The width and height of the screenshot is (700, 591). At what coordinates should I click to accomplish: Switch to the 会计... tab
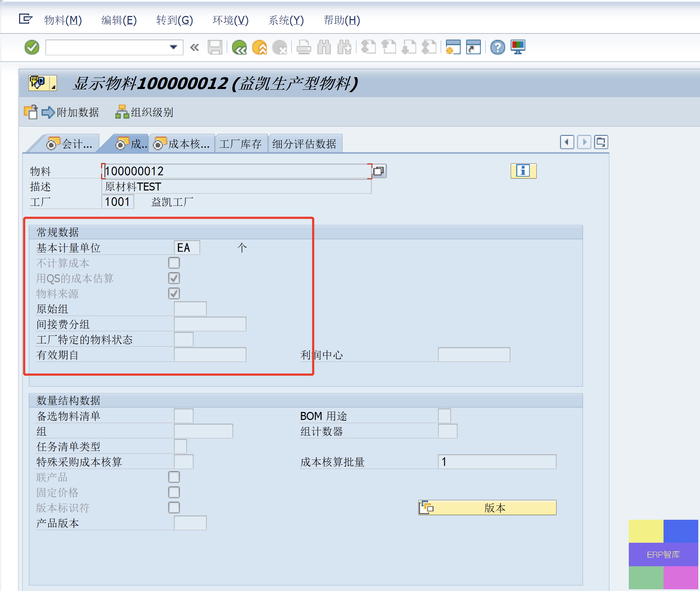coord(69,144)
